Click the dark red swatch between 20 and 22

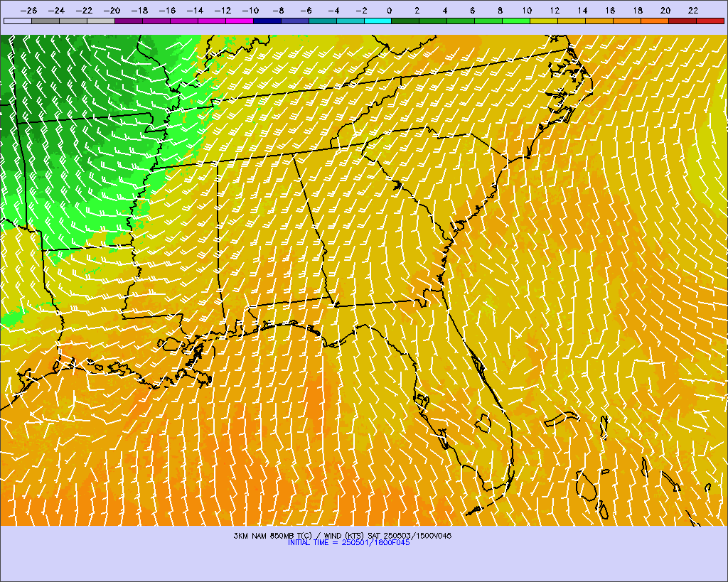pos(682,21)
